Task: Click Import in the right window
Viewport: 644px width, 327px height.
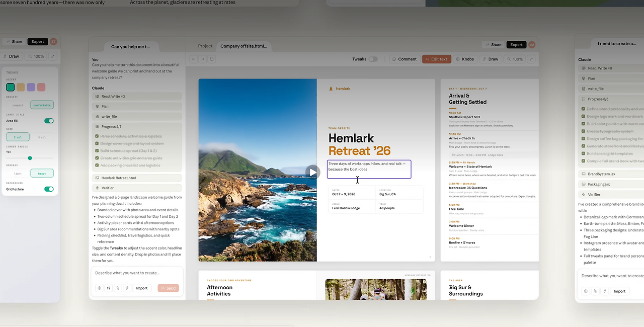Action: click(619, 291)
